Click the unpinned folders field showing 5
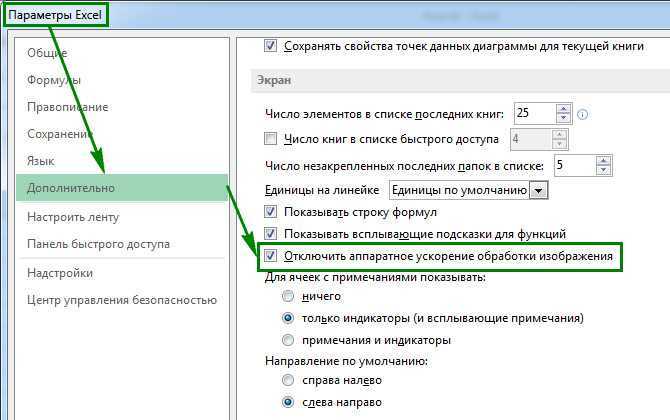This screenshot has width=670, height=420. (x=575, y=165)
